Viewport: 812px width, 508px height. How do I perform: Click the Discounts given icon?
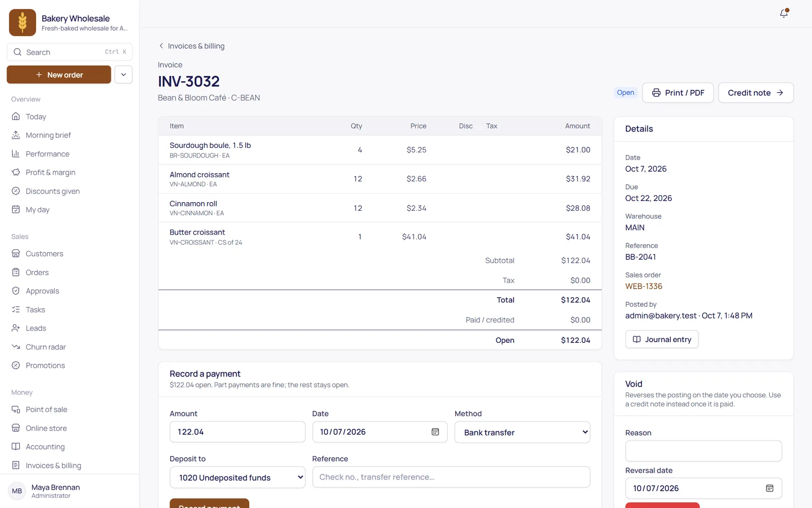tap(16, 191)
